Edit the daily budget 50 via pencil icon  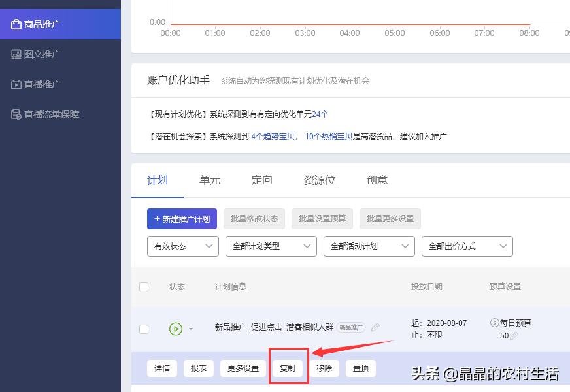514,336
